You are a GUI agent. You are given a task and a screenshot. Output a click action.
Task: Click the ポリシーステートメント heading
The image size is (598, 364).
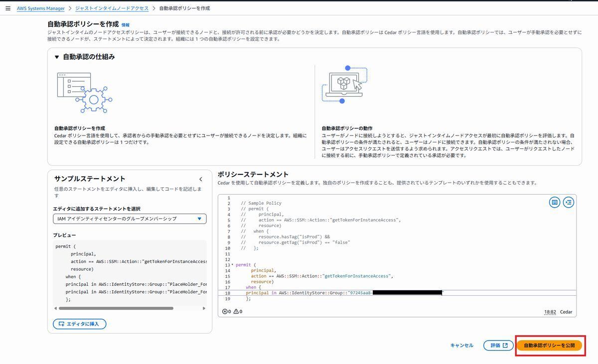coord(253,174)
